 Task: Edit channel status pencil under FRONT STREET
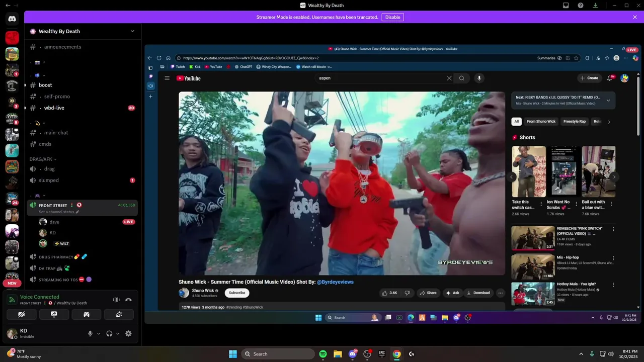click(77, 212)
